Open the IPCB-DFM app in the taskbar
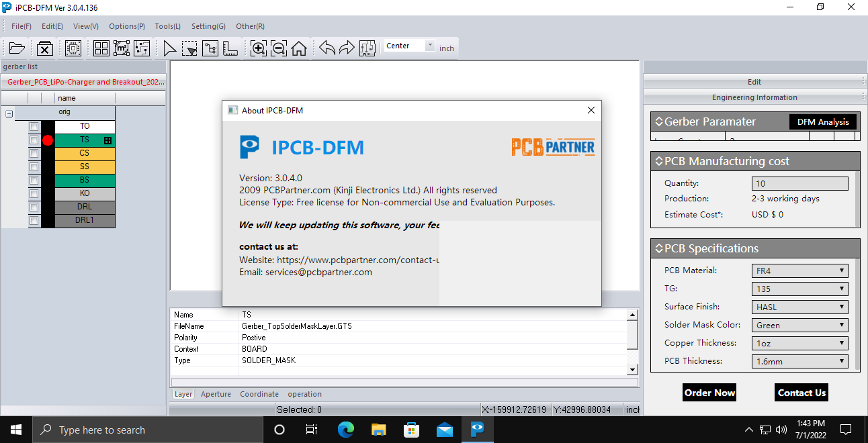 pos(478,430)
